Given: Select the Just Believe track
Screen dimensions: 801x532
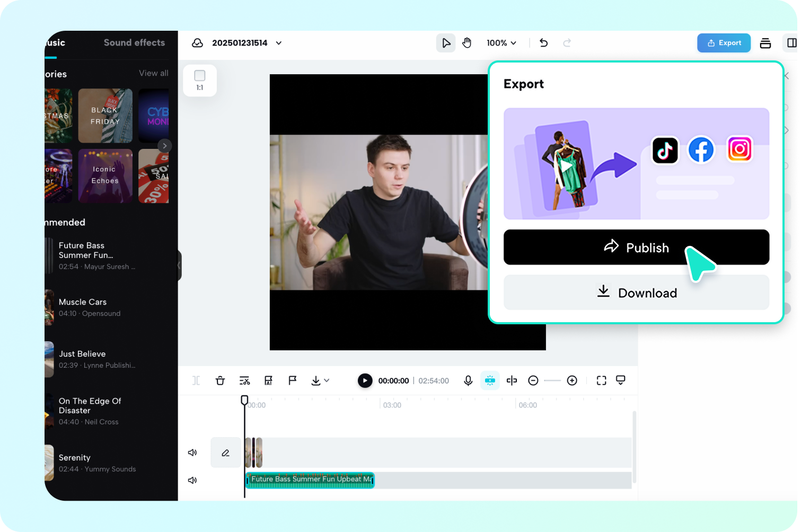Looking at the screenshot, I should pos(90,359).
